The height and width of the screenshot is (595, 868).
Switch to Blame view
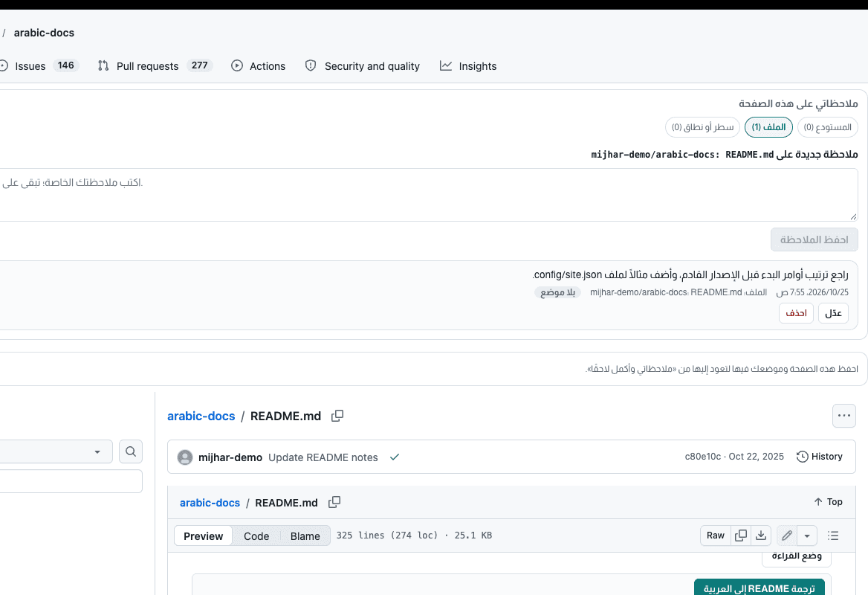(x=305, y=535)
